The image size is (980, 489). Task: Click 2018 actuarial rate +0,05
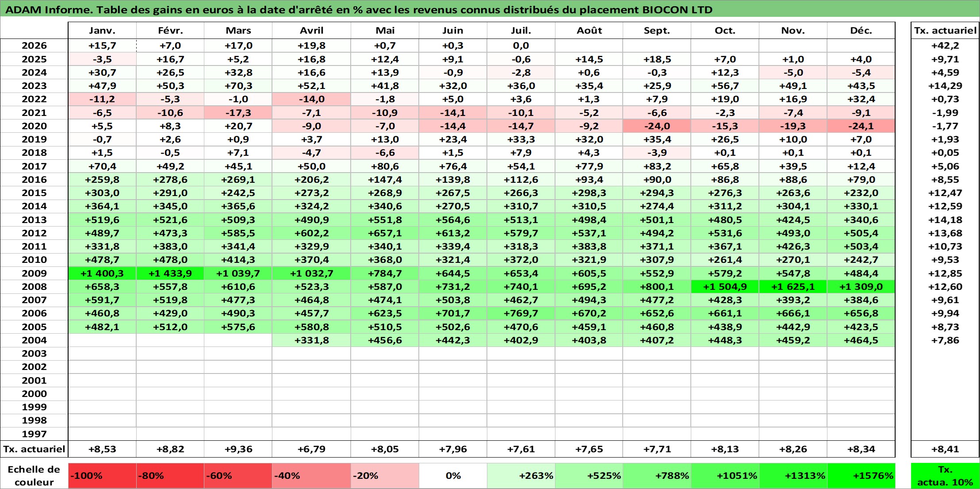(945, 153)
